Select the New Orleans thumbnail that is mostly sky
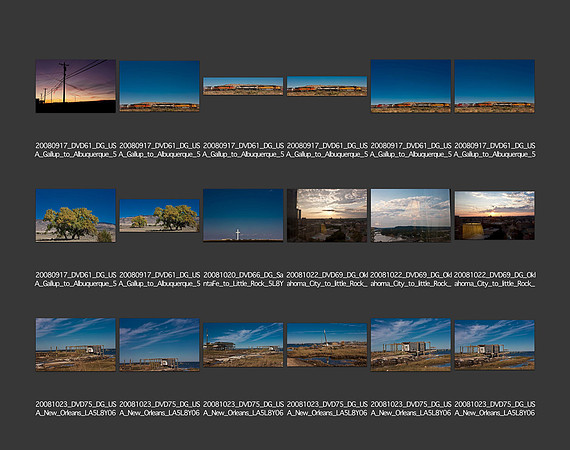 point(160,345)
